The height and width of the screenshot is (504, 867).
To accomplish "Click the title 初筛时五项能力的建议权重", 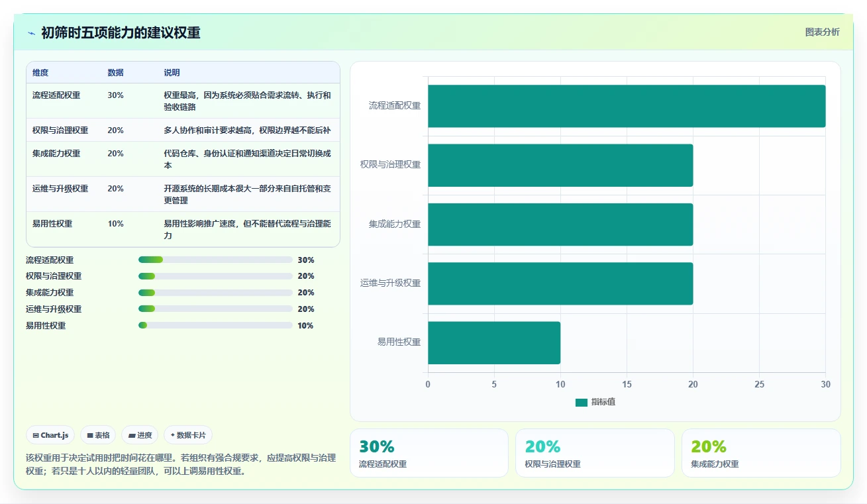I will click(x=121, y=33).
